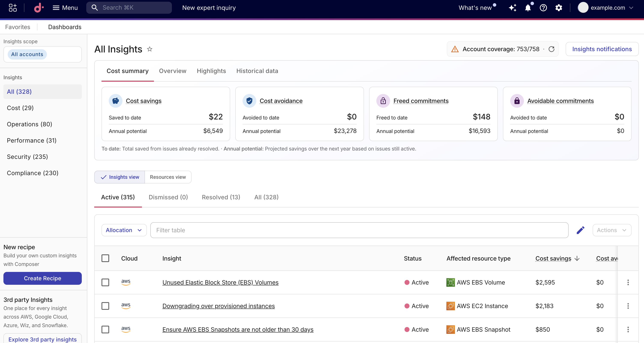Check the Unused EBS Volumes row checkbox
Viewport: 644px width, 343px height.
tap(105, 282)
